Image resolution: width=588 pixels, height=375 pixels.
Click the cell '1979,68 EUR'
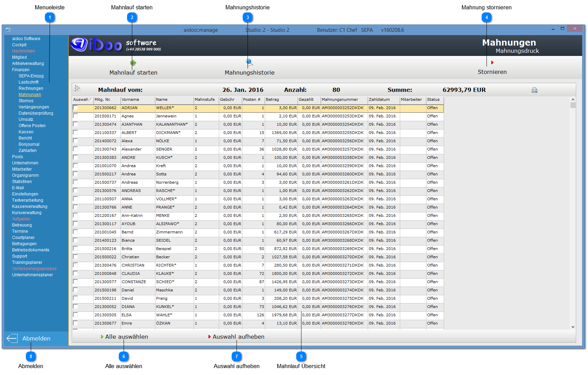click(x=281, y=315)
